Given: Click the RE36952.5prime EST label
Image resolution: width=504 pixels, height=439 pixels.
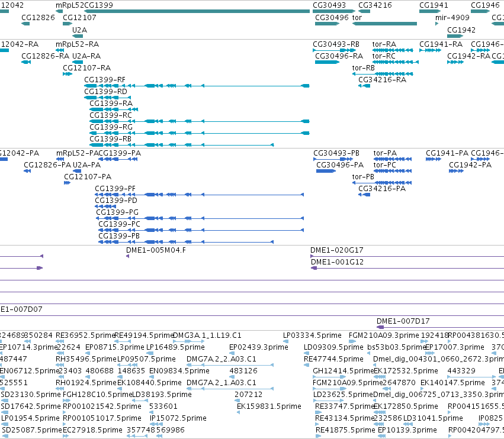Looking at the screenshot, I should [x=85, y=335].
